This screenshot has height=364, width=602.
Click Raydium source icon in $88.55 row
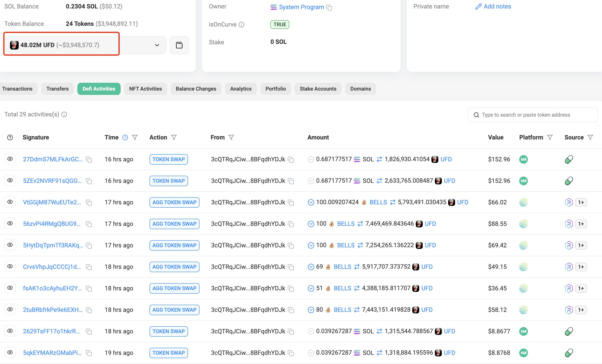tap(569, 224)
